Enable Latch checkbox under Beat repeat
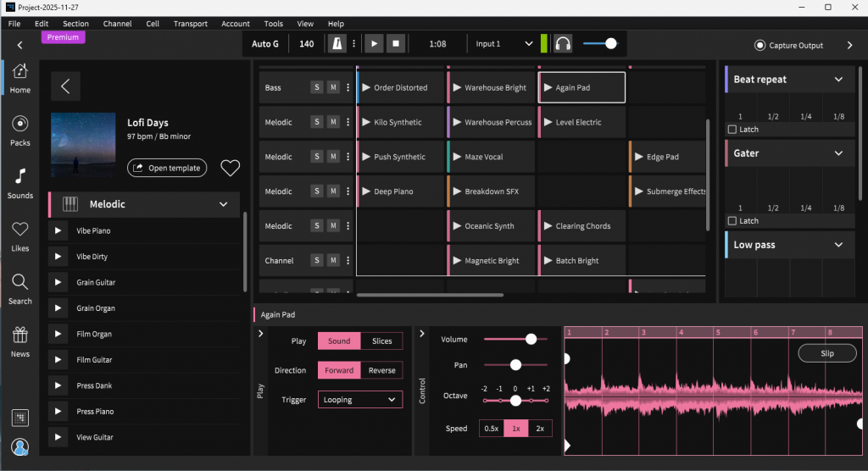Image resolution: width=868 pixels, height=471 pixels. pyautogui.click(x=732, y=130)
